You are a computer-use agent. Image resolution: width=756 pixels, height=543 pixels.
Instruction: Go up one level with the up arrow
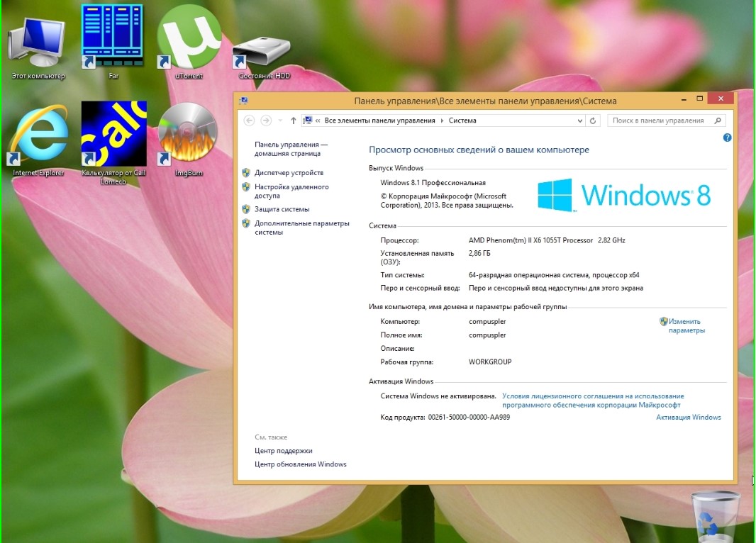click(294, 121)
